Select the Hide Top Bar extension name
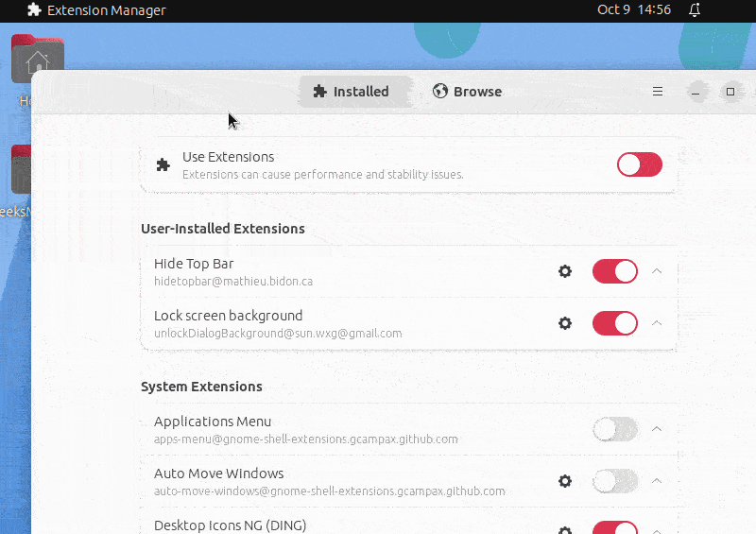756x534 pixels. (x=194, y=264)
